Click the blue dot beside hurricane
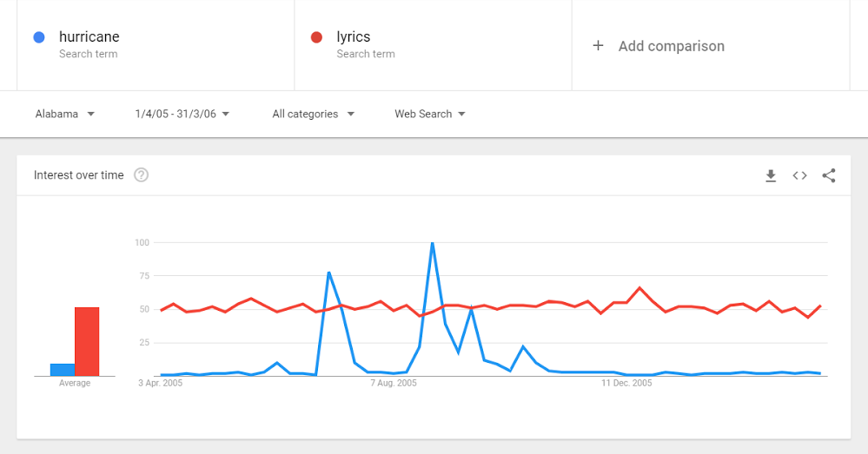 (39, 37)
